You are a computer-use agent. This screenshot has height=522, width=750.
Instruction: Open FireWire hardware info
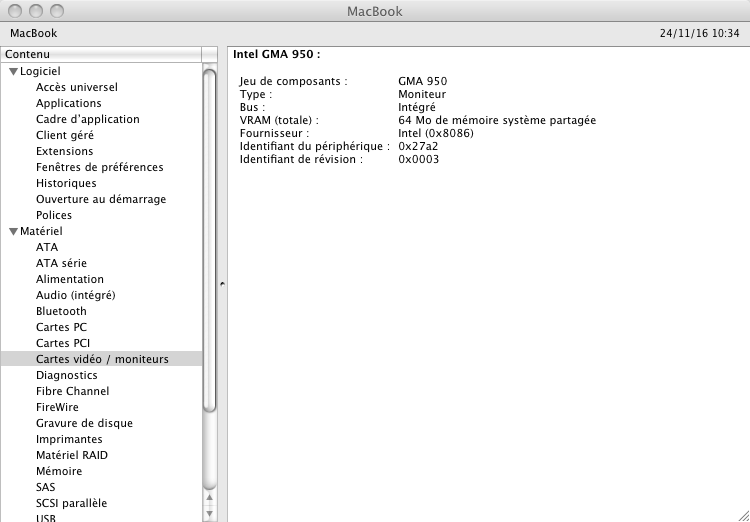point(57,407)
